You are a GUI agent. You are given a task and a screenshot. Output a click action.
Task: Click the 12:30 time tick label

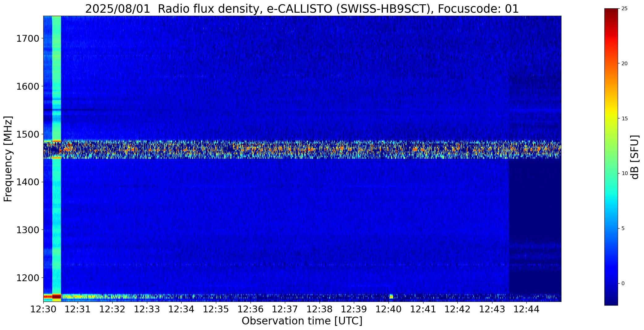(43, 309)
